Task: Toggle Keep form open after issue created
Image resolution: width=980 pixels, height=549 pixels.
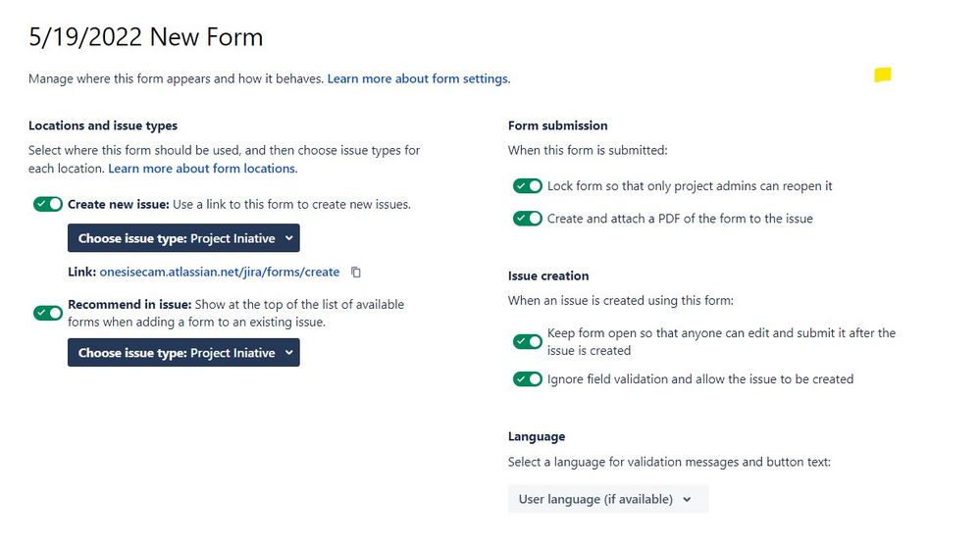Action: pyautogui.click(x=528, y=341)
